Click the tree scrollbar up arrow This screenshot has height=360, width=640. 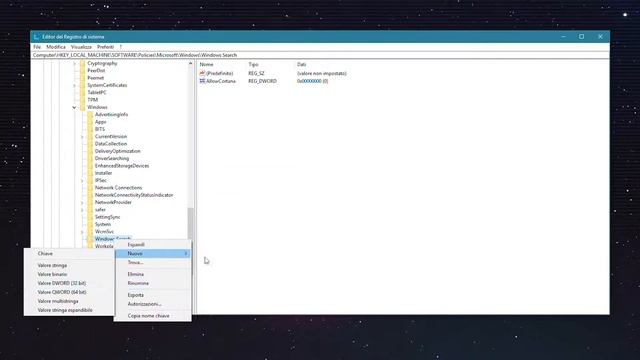[x=190, y=64]
